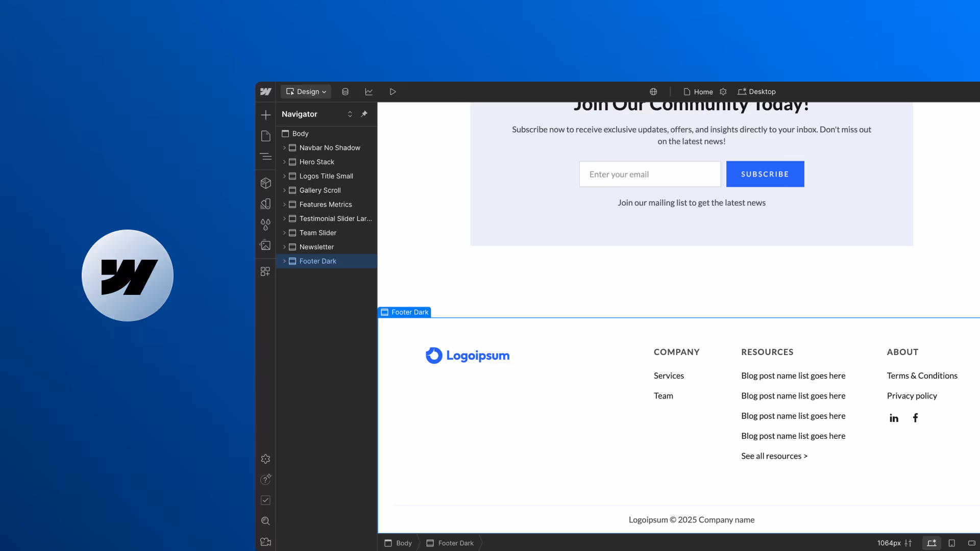Expand the Hero Stack tree item

pyautogui.click(x=284, y=162)
